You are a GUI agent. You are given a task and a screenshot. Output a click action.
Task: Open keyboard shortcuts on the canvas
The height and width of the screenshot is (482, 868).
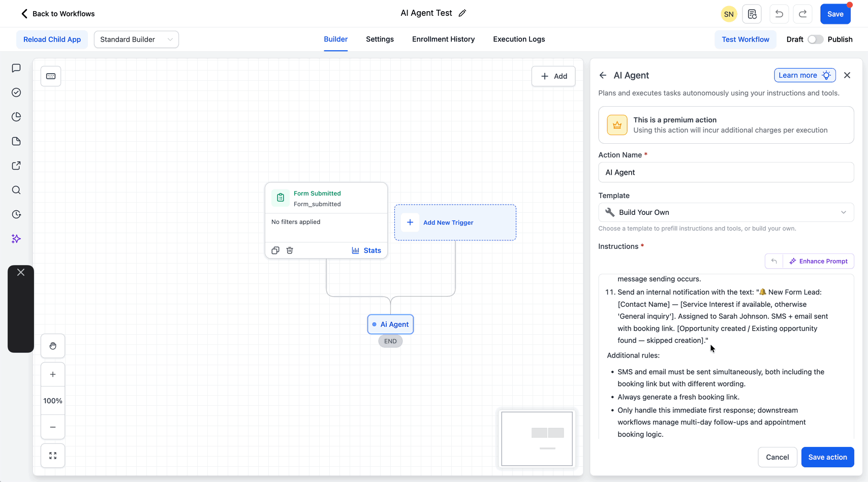click(x=51, y=76)
